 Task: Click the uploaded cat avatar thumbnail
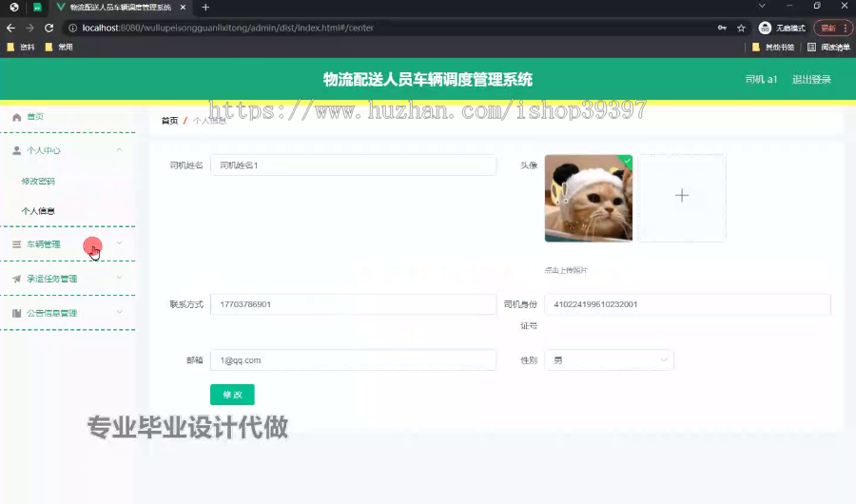pyautogui.click(x=589, y=198)
